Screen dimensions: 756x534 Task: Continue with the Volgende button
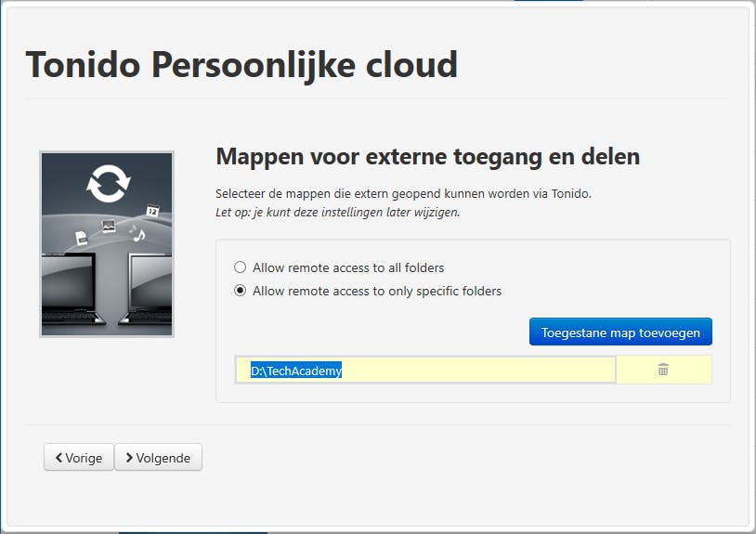click(158, 457)
